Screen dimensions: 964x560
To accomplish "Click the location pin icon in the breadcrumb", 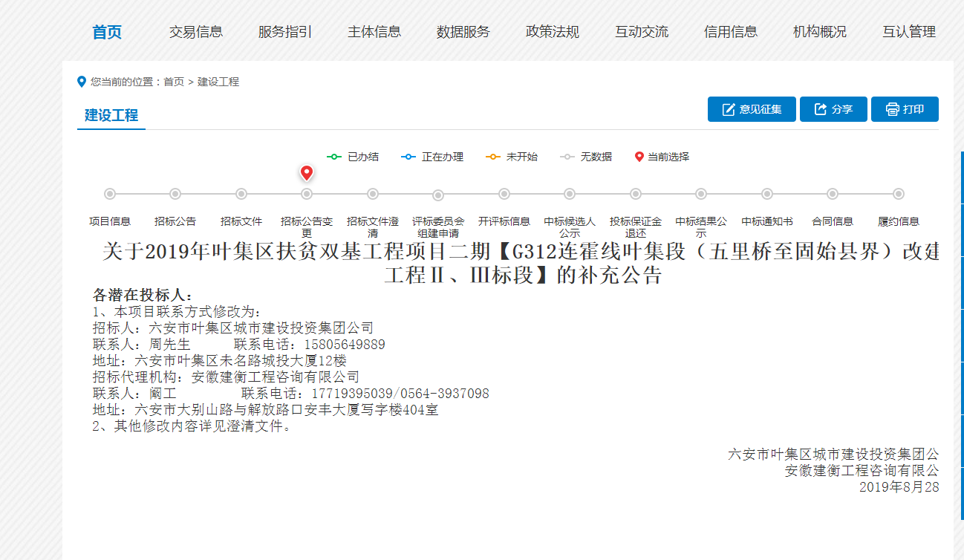I will coord(82,82).
